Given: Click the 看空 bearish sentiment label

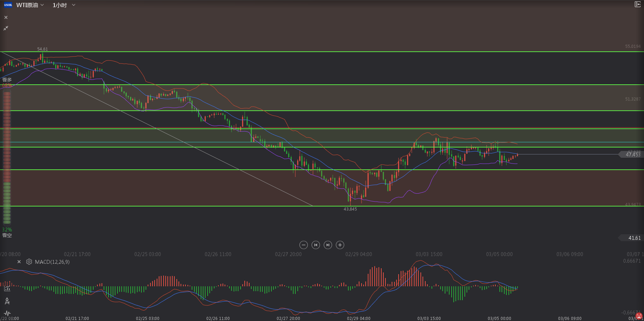Looking at the screenshot, I should 7,235.
